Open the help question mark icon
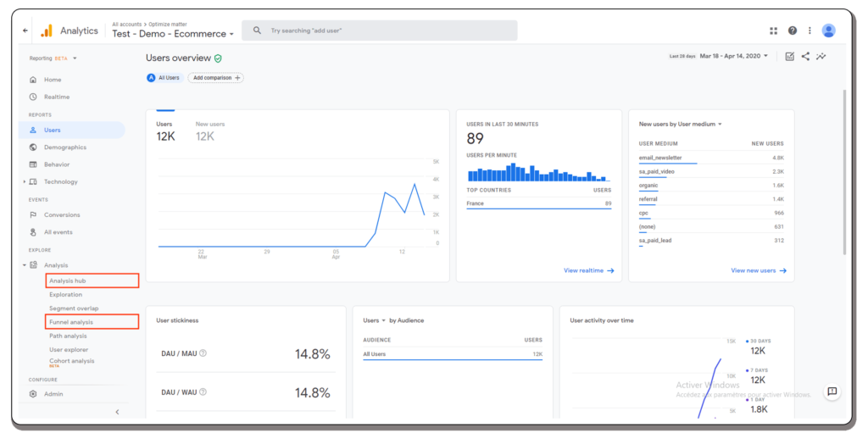868x439 pixels. (793, 31)
